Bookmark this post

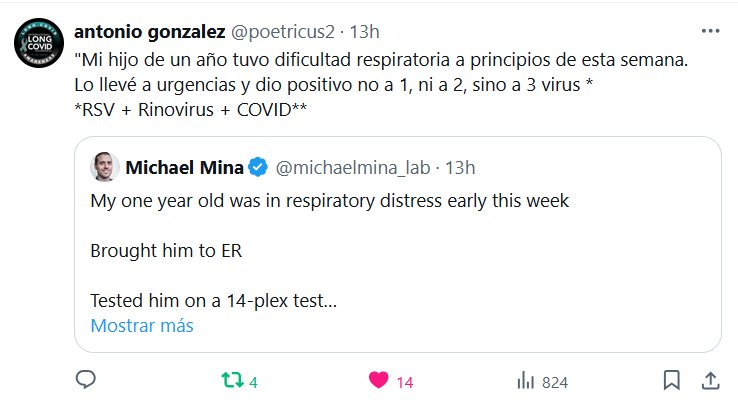pos(672,381)
